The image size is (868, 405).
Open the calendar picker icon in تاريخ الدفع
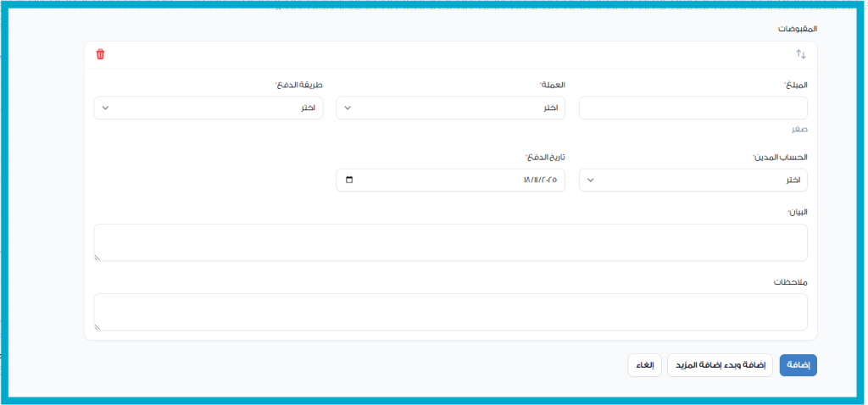pos(350,180)
